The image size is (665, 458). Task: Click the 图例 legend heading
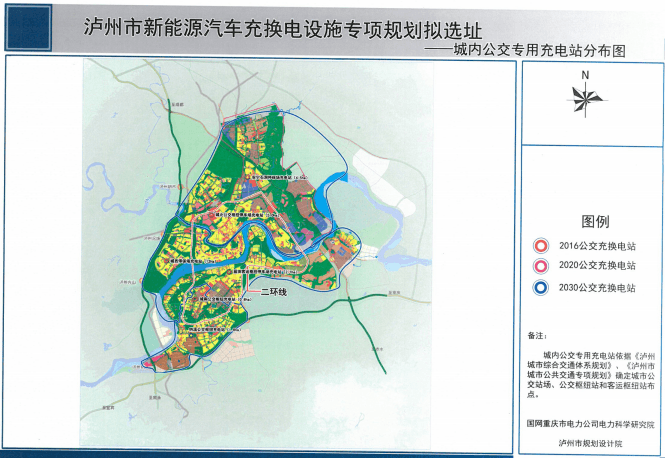595,221
